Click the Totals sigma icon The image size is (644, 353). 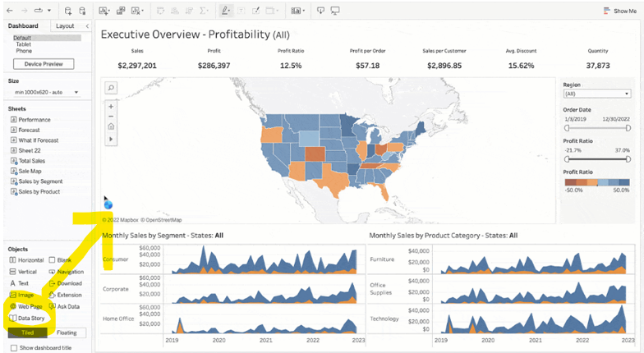click(204, 11)
